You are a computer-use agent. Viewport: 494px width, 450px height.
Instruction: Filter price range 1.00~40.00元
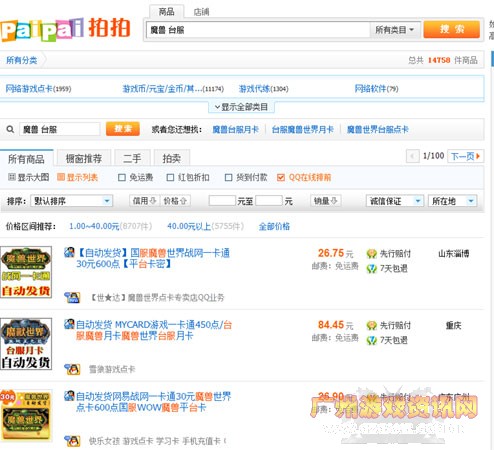pyautogui.click(x=94, y=226)
